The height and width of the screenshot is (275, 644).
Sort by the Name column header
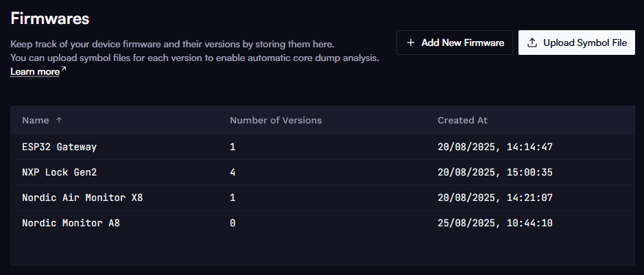[36, 120]
